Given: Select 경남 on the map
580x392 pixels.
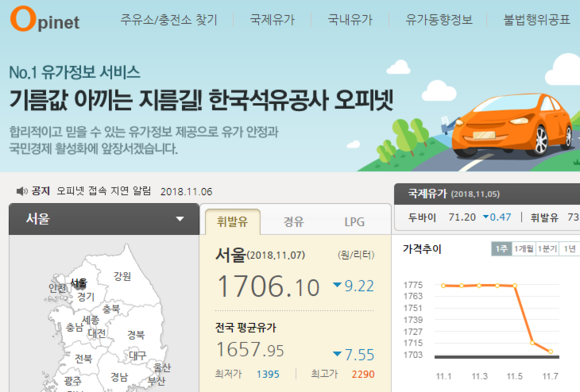Looking at the screenshot, I should pyautogui.click(x=119, y=377).
